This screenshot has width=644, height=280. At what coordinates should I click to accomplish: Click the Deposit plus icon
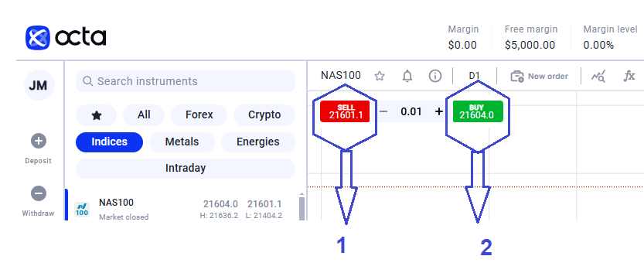click(x=39, y=142)
